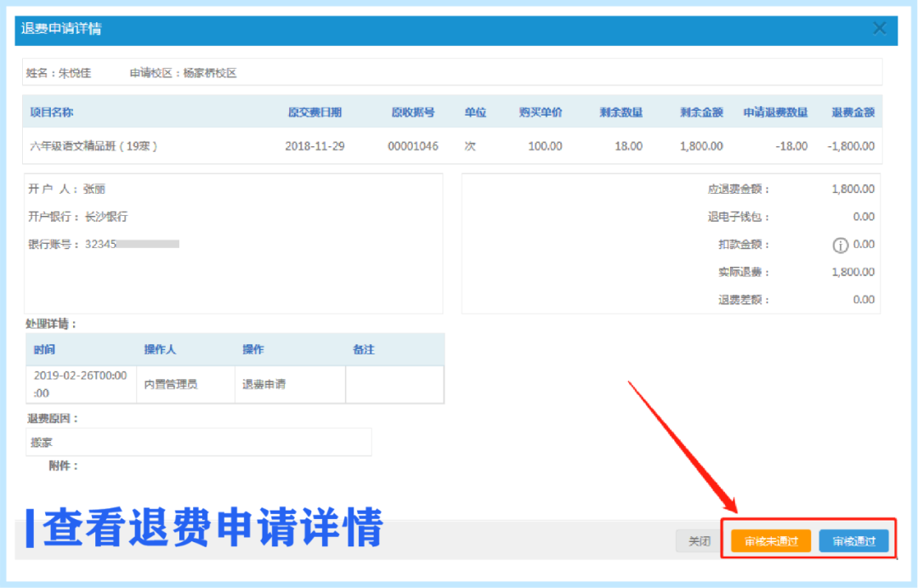Click the 审核通过 button
Image resolution: width=918 pixels, height=588 pixels.
click(853, 541)
